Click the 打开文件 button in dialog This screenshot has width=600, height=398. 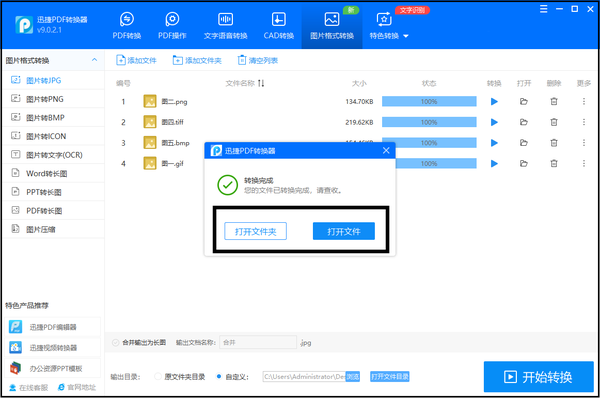[344, 231]
